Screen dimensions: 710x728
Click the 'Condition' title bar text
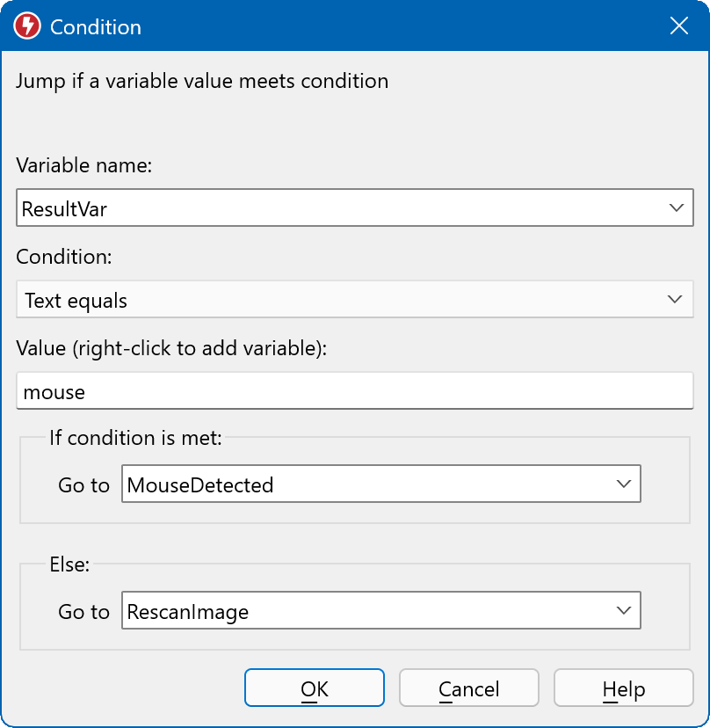pos(95,27)
